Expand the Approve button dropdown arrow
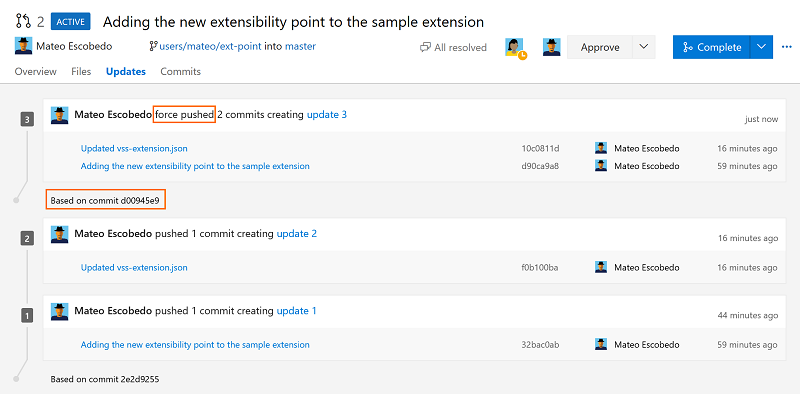Image resolution: width=800 pixels, height=394 pixels. pos(644,47)
